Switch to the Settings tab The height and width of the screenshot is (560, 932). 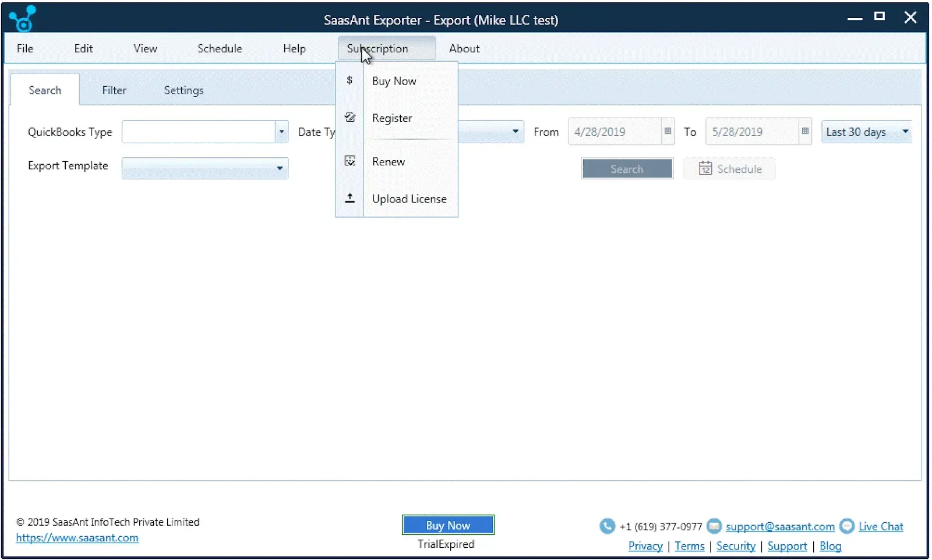tap(183, 90)
